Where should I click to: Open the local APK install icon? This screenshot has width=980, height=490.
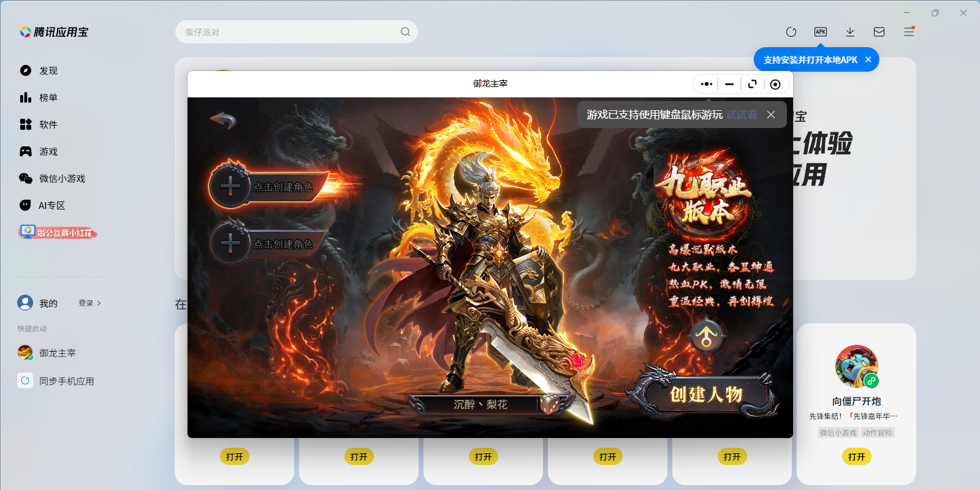821,32
